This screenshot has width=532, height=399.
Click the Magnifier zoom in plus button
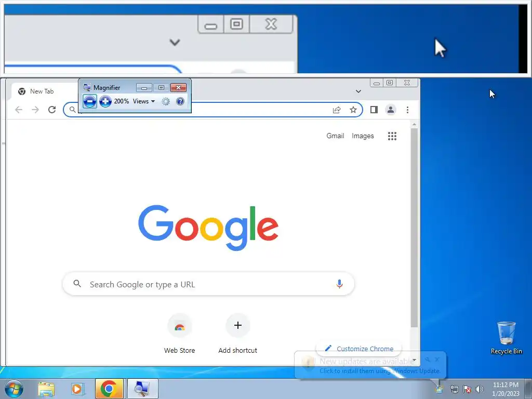point(105,101)
